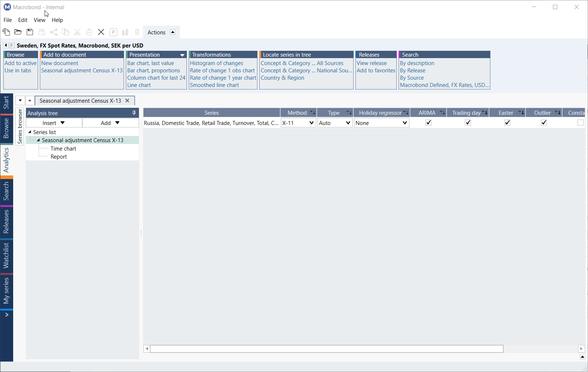Open the Edit menu

click(23, 20)
